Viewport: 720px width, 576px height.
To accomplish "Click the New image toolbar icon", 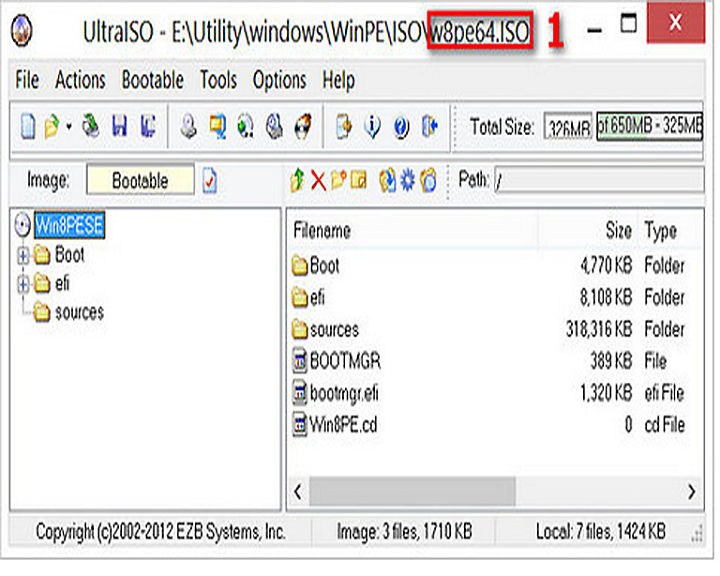I will tap(28, 126).
